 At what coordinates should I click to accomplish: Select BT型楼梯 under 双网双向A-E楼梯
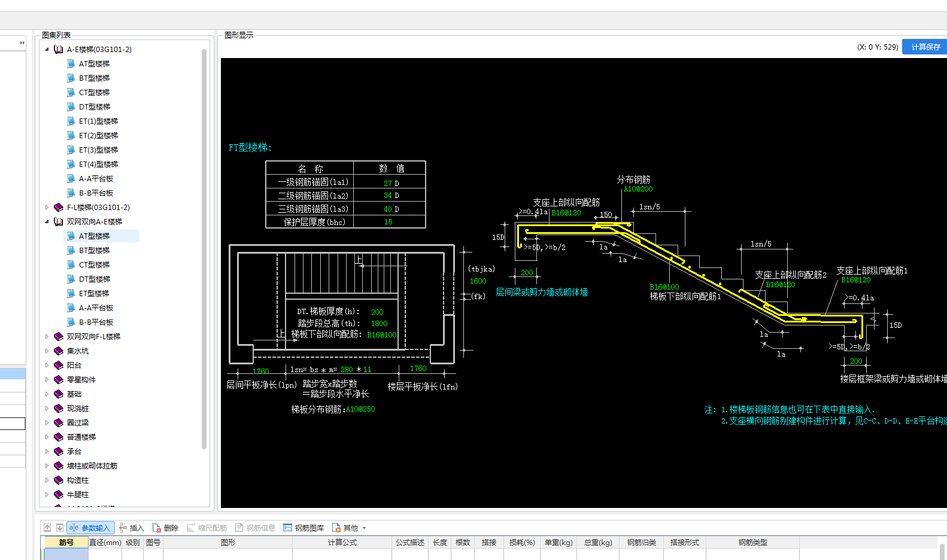(x=94, y=251)
